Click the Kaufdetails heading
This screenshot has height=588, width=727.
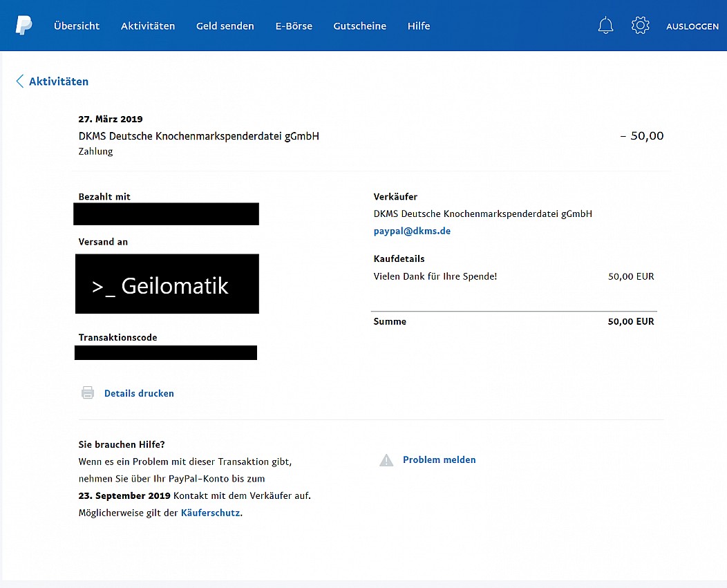399,258
